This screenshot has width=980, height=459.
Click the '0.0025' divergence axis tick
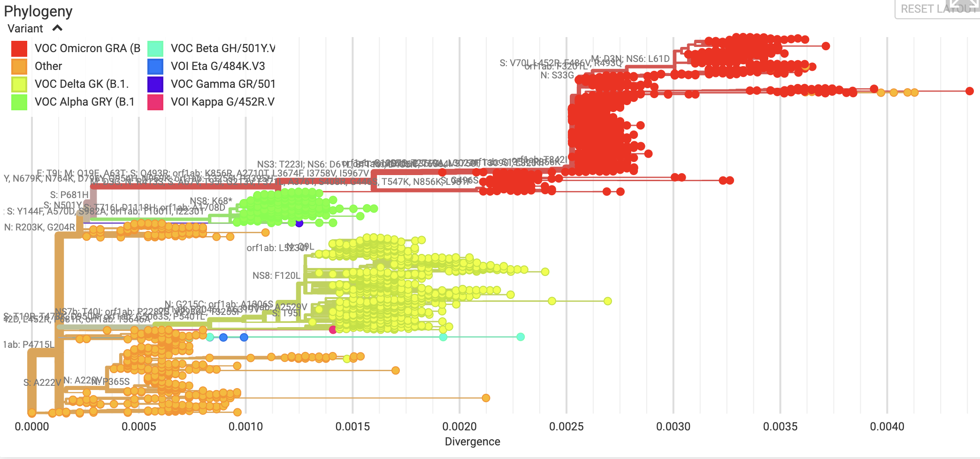click(x=567, y=427)
